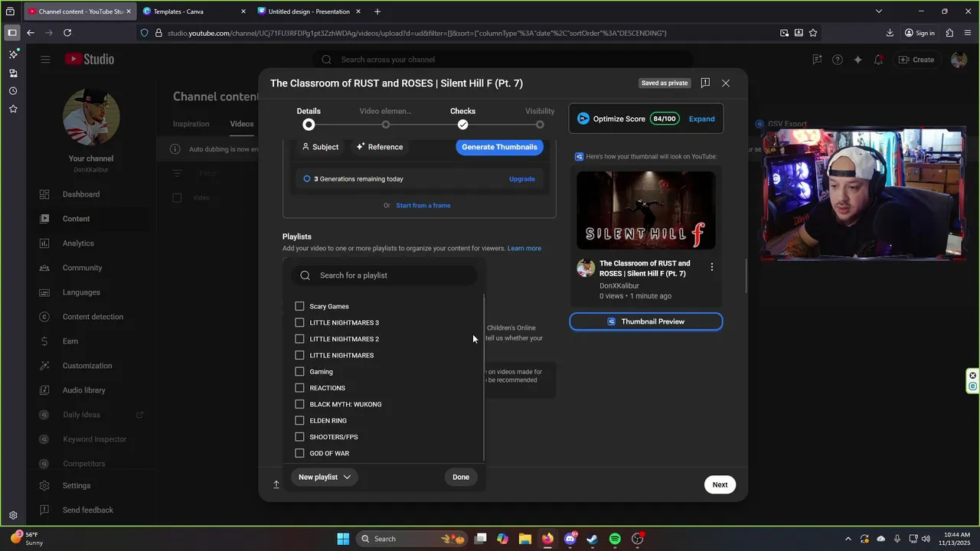Click the browser extensions puzzle icon
The width and height of the screenshot is (980, 551).
(x=949, y=33)
